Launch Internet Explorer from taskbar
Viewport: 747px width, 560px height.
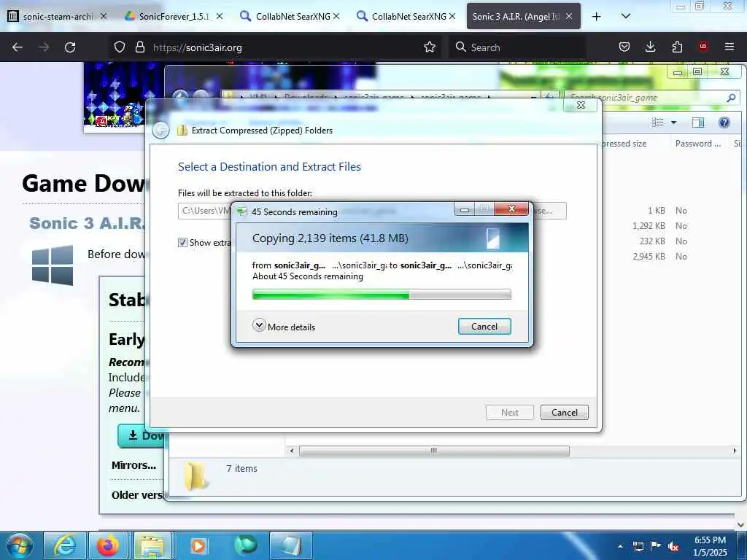(x=65, y=545)
